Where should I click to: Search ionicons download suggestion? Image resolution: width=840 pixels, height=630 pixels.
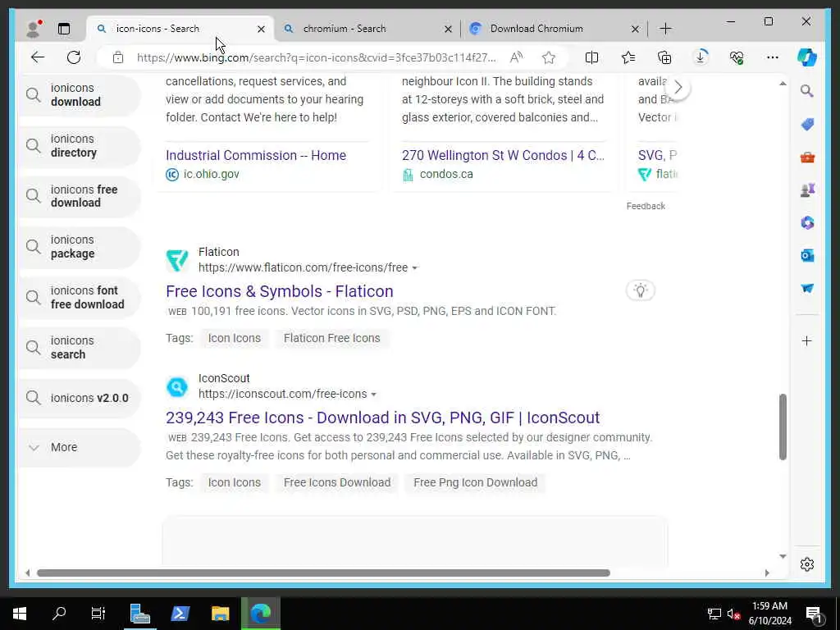click(80, 95)
